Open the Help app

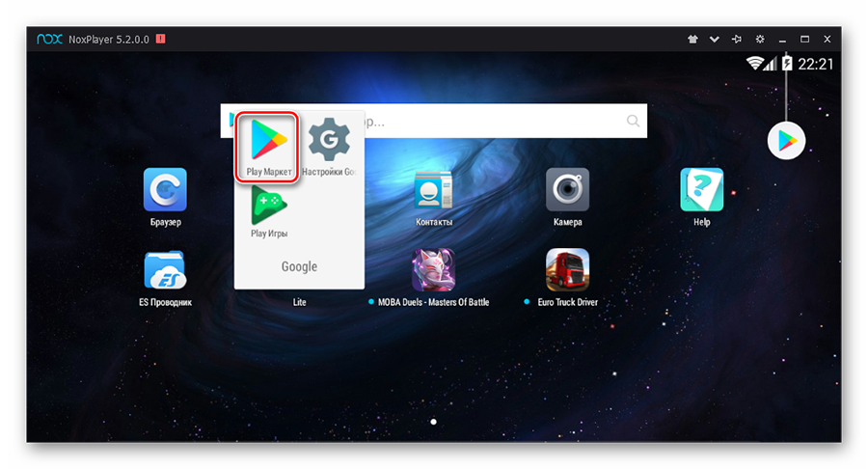701,190
